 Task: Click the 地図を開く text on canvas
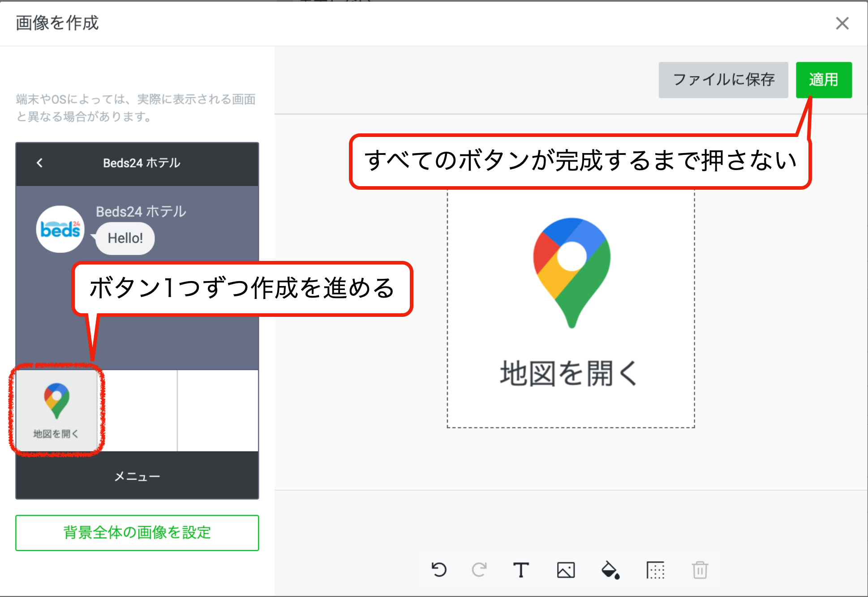pos(570,373)
